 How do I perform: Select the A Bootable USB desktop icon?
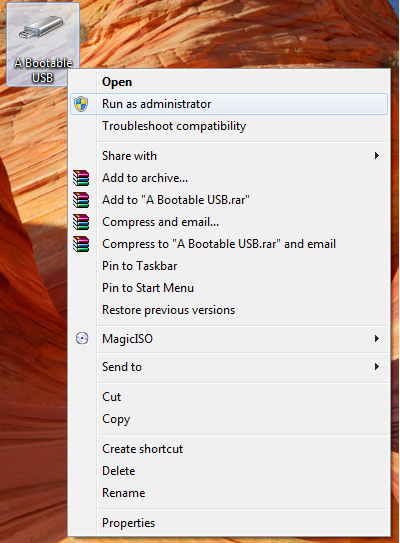click(x=43, y=44)
